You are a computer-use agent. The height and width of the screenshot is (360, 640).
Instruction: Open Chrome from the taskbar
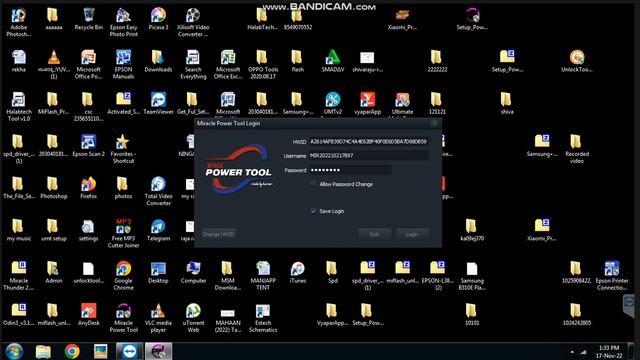pos(72,351)
